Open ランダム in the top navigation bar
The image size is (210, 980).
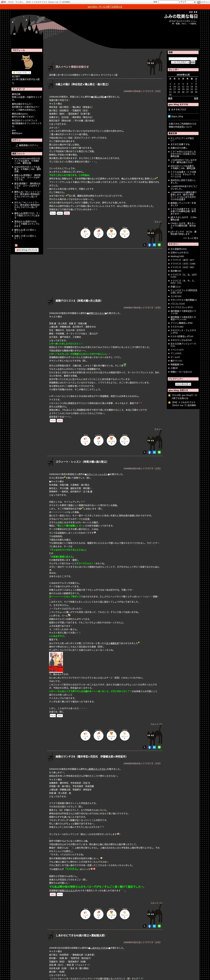coord(19,2)
